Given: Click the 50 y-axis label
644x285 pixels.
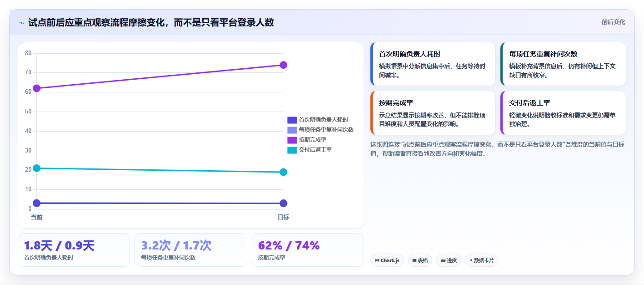Looking at the screenshot, I should click(x=28, y=112).
